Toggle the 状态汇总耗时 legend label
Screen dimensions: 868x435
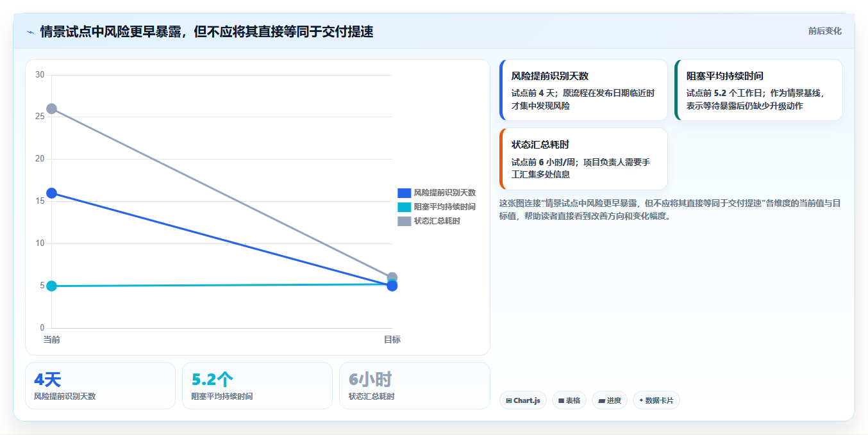(437, 221)
